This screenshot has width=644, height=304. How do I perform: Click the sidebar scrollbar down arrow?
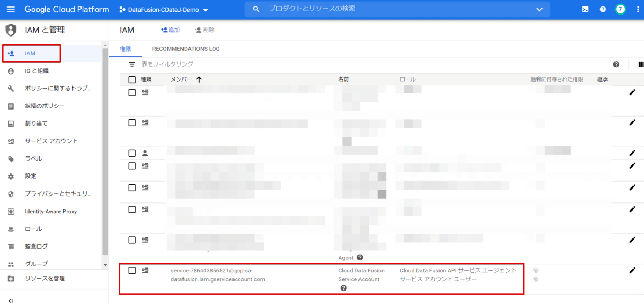[105, 264]
